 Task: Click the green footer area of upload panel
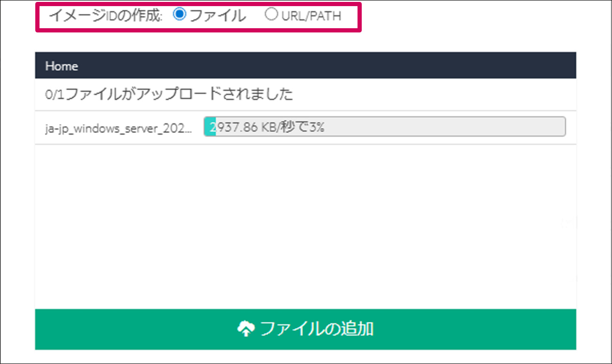point(305,330)
